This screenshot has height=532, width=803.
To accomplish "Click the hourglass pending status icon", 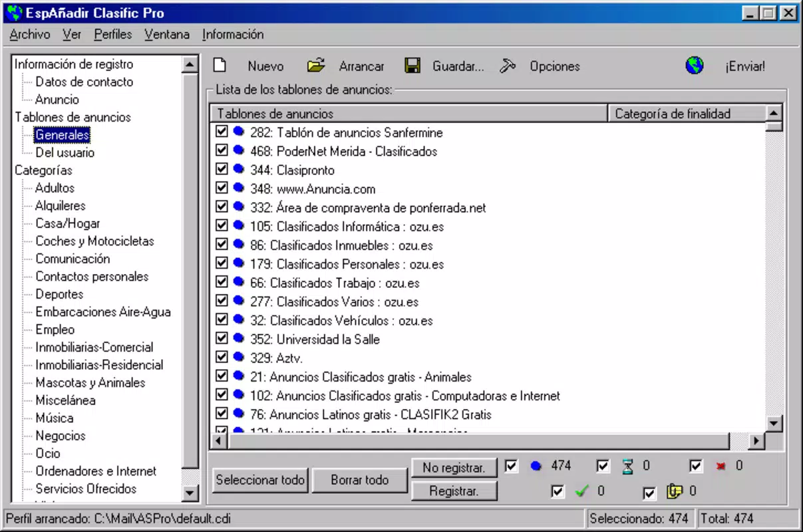I will [628, 467].
